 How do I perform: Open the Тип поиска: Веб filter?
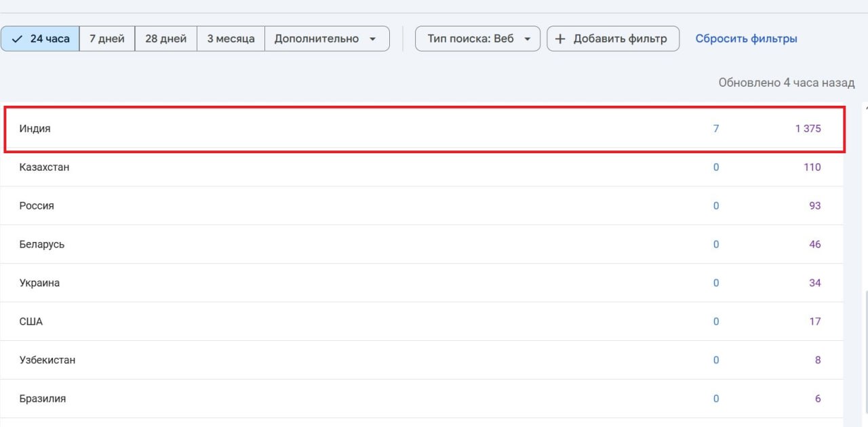click(471, 39)
